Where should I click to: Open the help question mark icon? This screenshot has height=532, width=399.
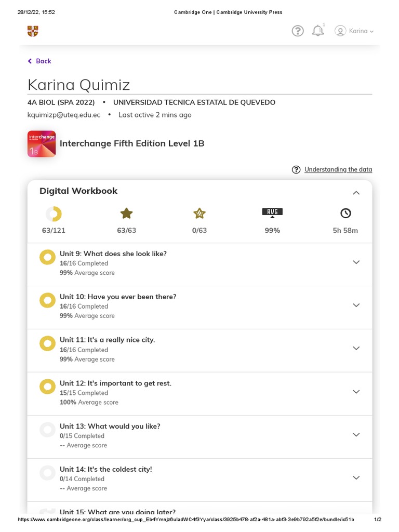[x=298, y=31]
